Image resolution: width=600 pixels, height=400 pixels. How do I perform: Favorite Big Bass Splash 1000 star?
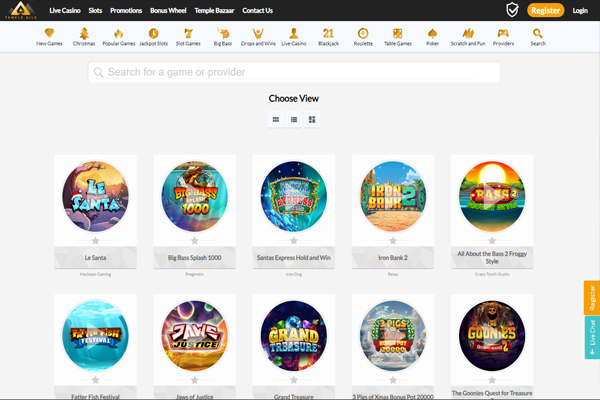(194, 241)
